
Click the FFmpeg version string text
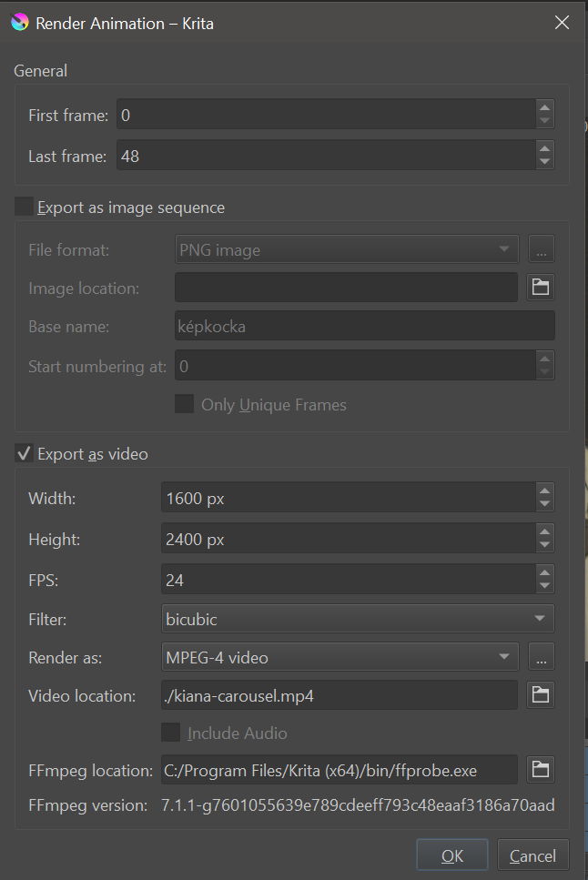[358, 805]
